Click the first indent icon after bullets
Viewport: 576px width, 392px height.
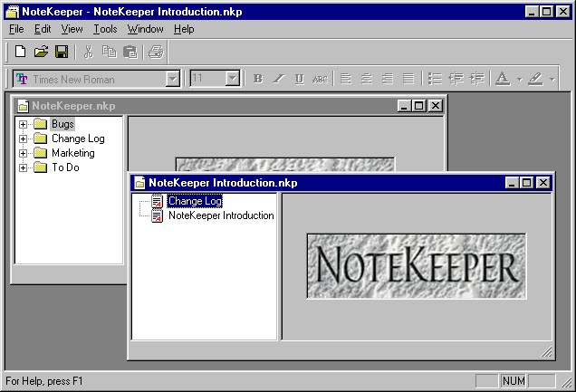click(456, 79)
